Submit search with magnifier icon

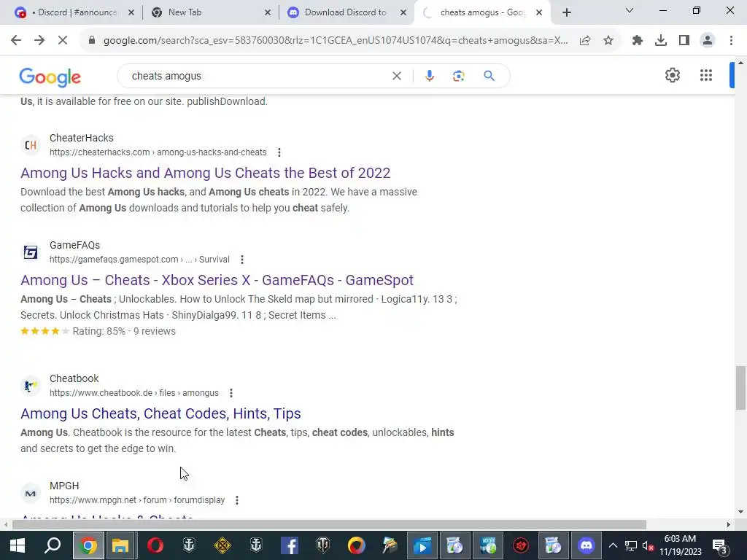pyautogui.click(x=489, y=76)
